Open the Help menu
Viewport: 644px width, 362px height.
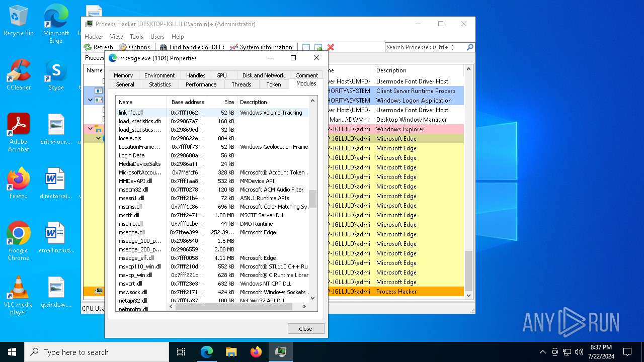[178, 37]
